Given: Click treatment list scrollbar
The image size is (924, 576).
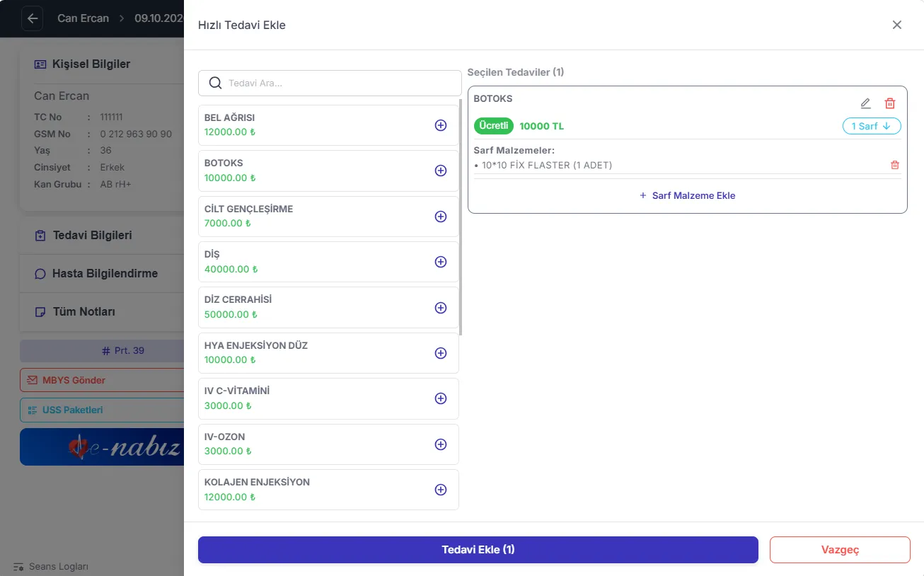Looking at the screenshot, I should (461, 217).
